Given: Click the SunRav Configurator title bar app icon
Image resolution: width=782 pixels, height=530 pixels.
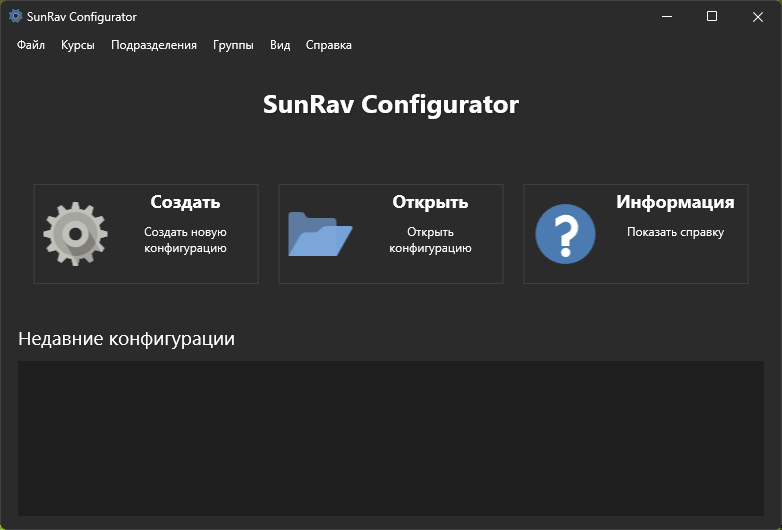Looking at the screenshot, I should point(15,16).
